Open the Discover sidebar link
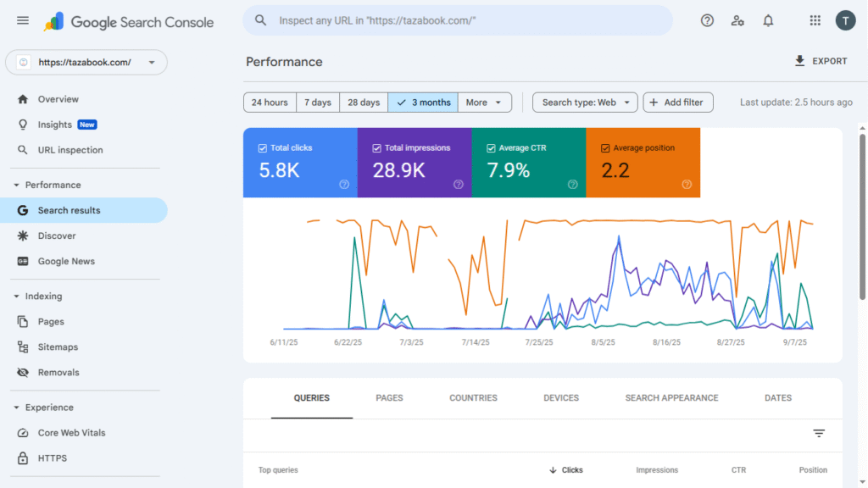 pyautogui.click(x=57, y=236)
